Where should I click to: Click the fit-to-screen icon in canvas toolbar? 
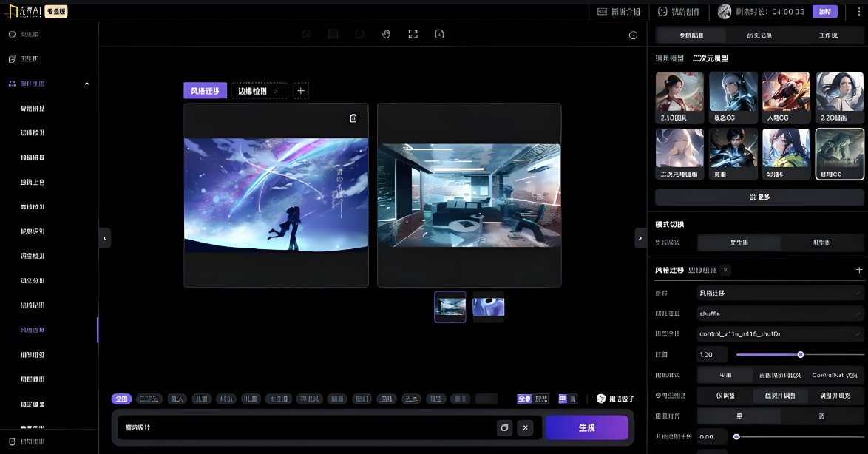point(413,34)
